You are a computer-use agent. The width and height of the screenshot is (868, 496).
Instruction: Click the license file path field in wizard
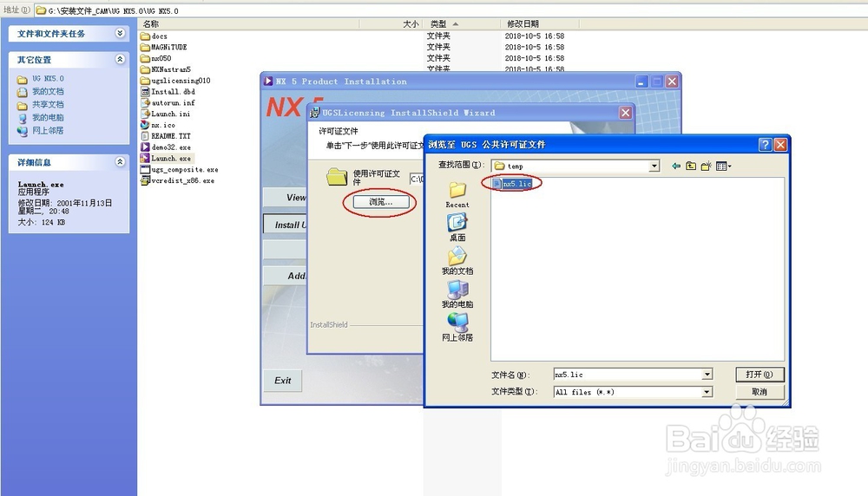417,179
